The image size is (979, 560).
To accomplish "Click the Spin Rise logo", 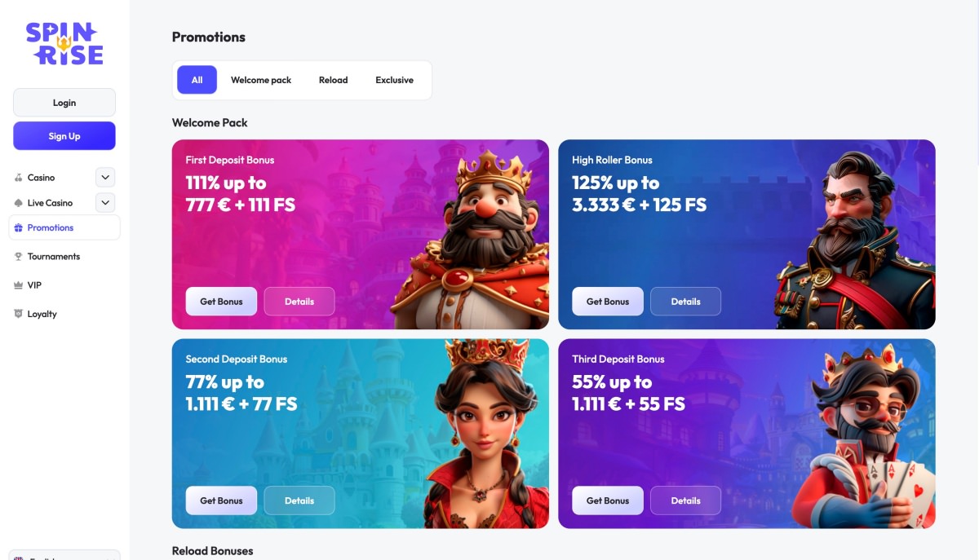I will (64, 43).
